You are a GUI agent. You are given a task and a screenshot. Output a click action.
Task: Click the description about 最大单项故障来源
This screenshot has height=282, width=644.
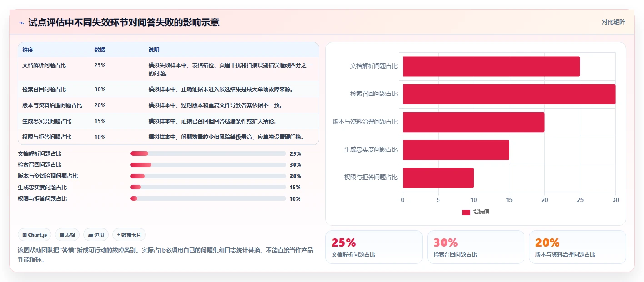(220, 89)
